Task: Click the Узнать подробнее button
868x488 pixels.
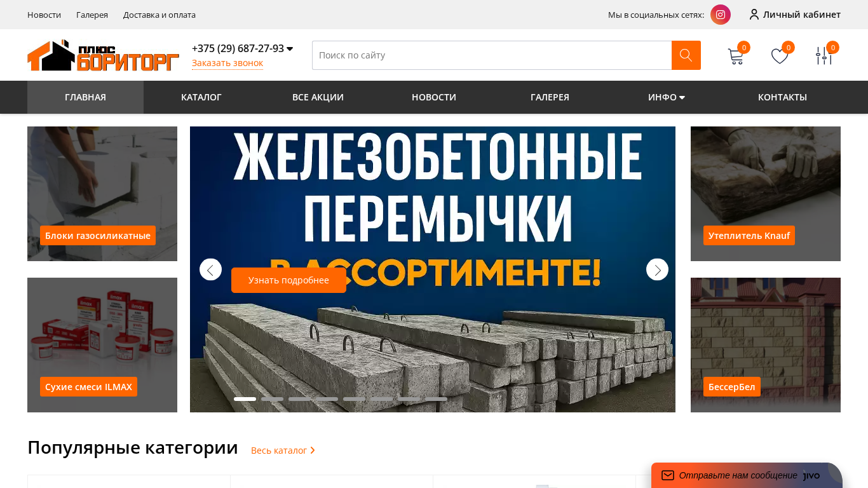Action: [x=288, y=280]
